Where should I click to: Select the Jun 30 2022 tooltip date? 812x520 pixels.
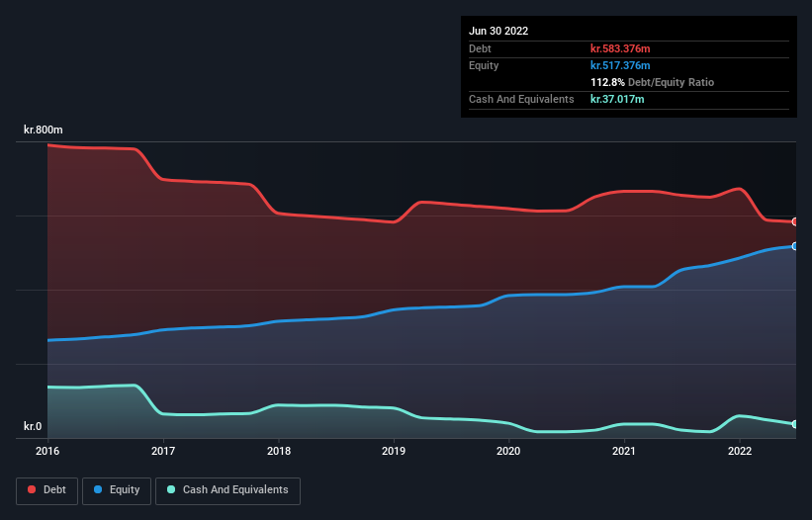498,31
